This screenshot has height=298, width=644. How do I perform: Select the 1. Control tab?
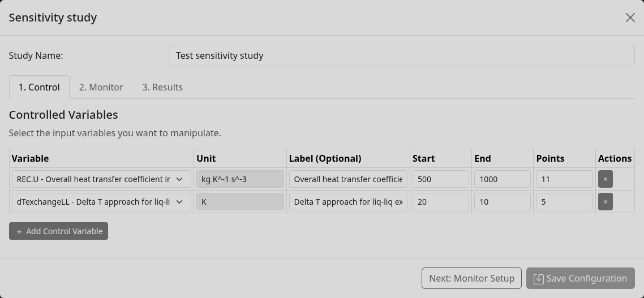tap(39, 87)
